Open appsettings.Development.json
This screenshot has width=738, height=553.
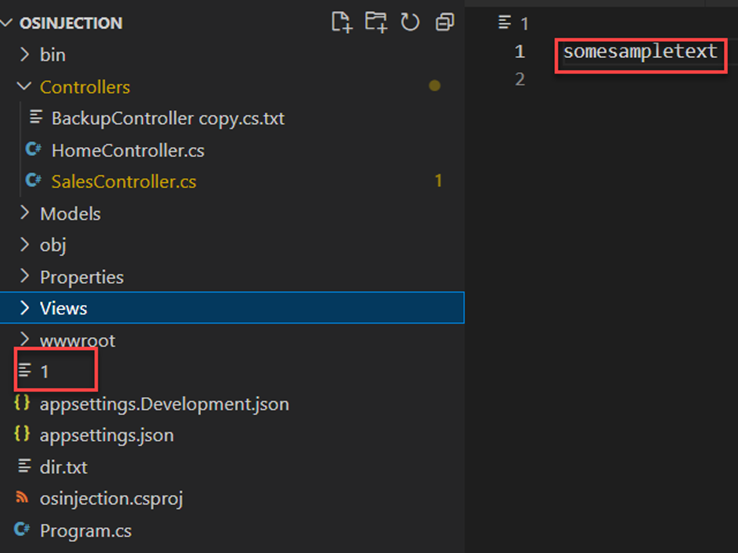(x=164, y=404)
